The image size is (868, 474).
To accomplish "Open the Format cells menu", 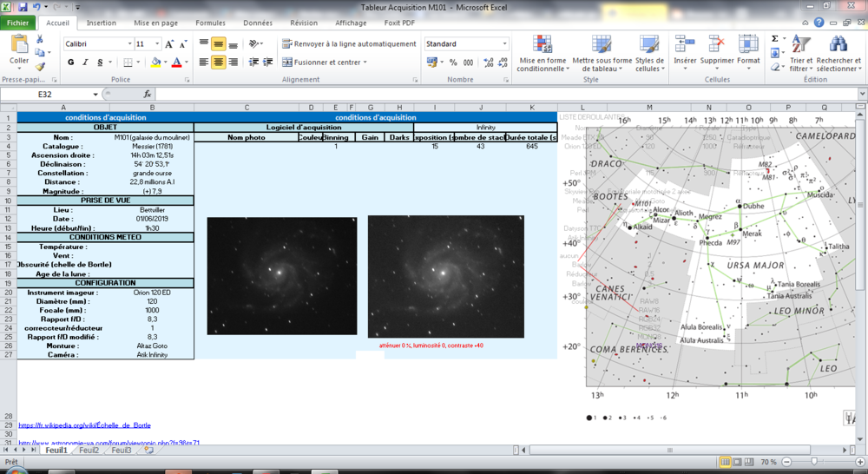I will [748, 51].
